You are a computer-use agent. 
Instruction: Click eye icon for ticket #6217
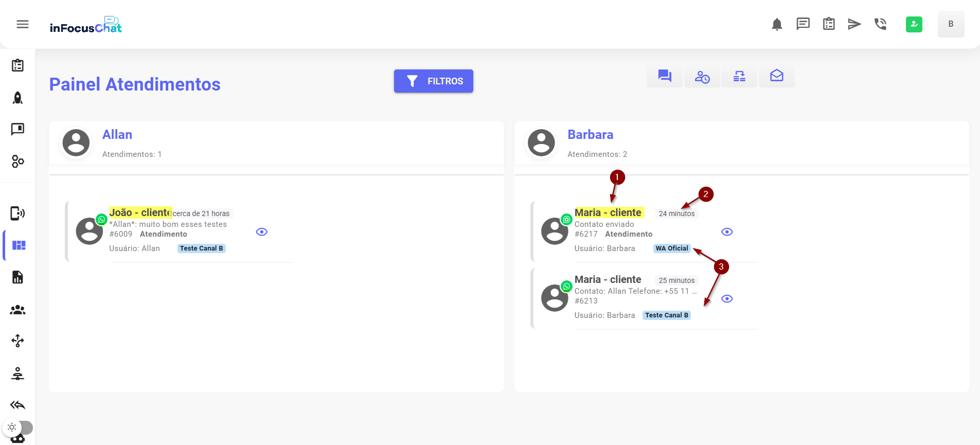(727, 232)
